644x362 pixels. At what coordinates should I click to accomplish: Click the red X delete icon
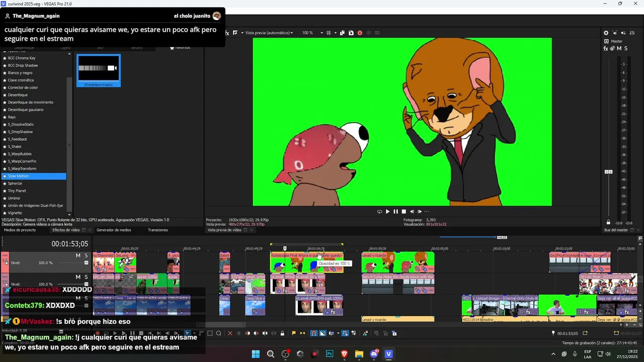click(x=230, y=333)
